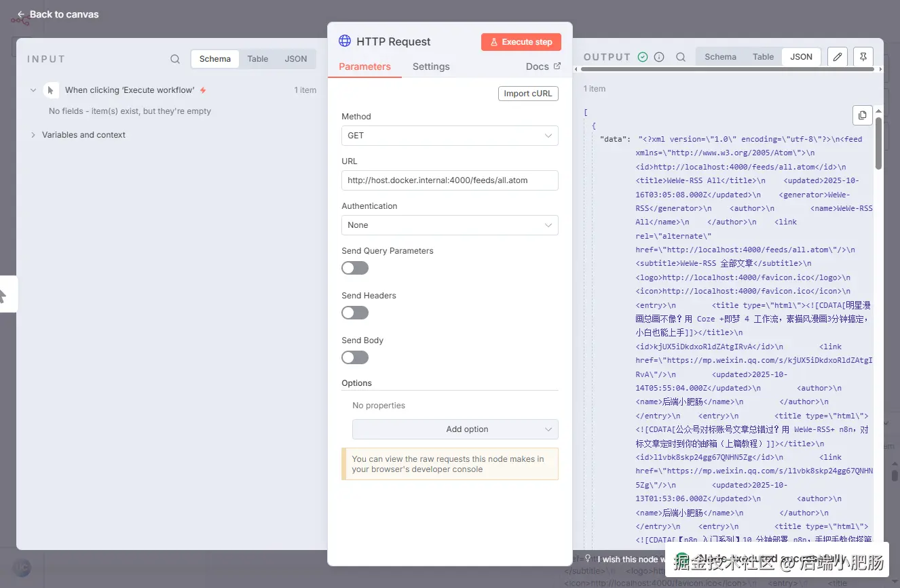Enable Send Query Parameters toggle
This screenshot has width=900, height=588.
355,268
